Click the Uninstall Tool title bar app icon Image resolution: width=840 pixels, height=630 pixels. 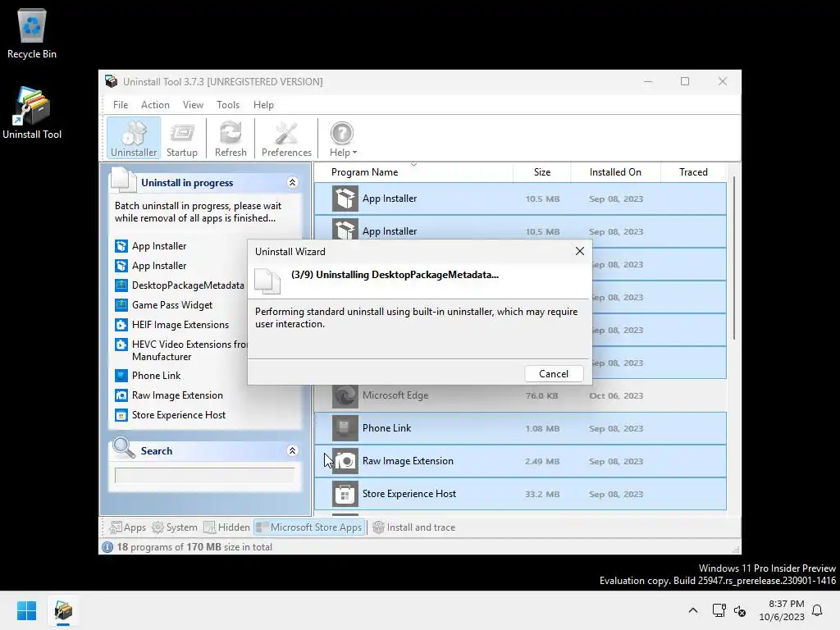coord(112,81)
